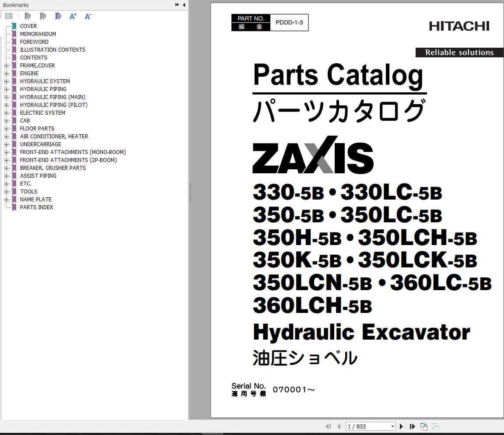Click the Serial No. 070001~ text
504x435 pixels.
tap(273, 389)
